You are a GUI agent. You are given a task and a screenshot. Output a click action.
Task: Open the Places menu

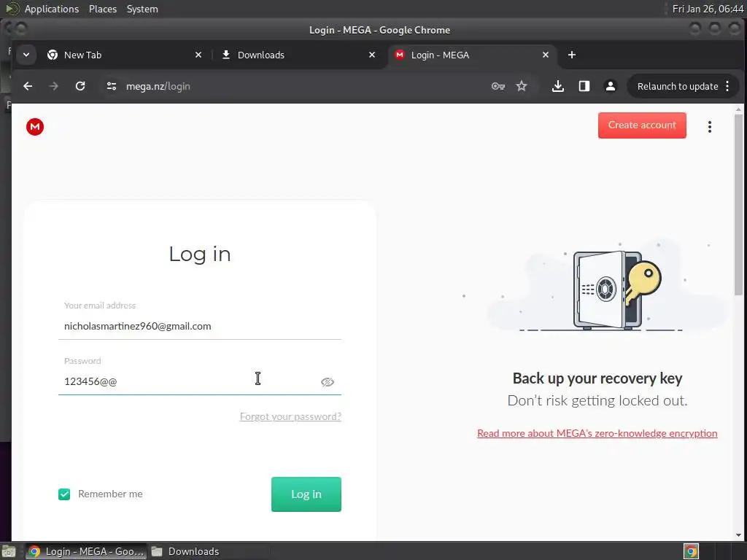pos(103,9)
